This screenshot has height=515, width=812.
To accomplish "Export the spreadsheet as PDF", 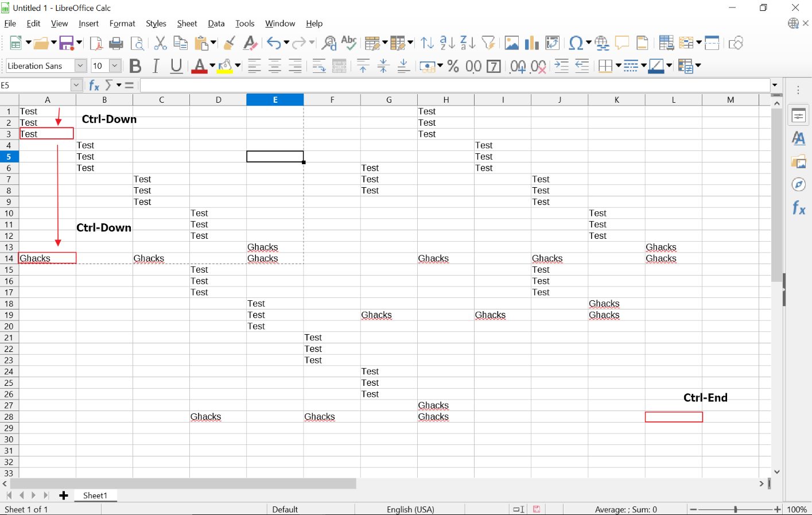I will click(x=96, y=42).
